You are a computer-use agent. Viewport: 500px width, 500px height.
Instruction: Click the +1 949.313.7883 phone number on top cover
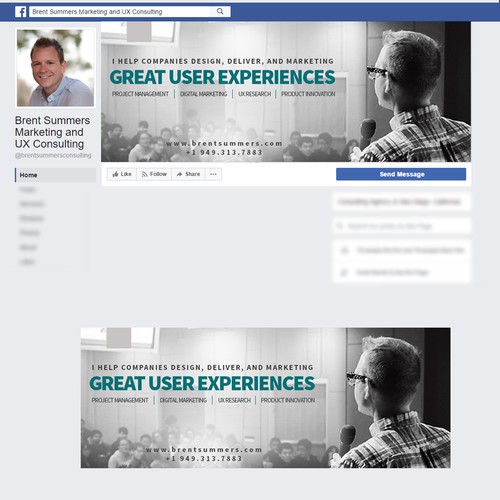click(224, 152)
